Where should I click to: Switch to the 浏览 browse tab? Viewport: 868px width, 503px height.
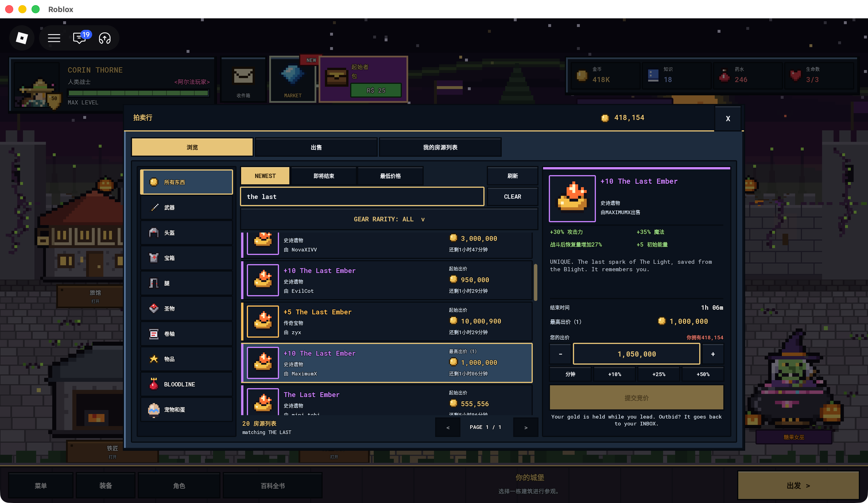point(192,147)
